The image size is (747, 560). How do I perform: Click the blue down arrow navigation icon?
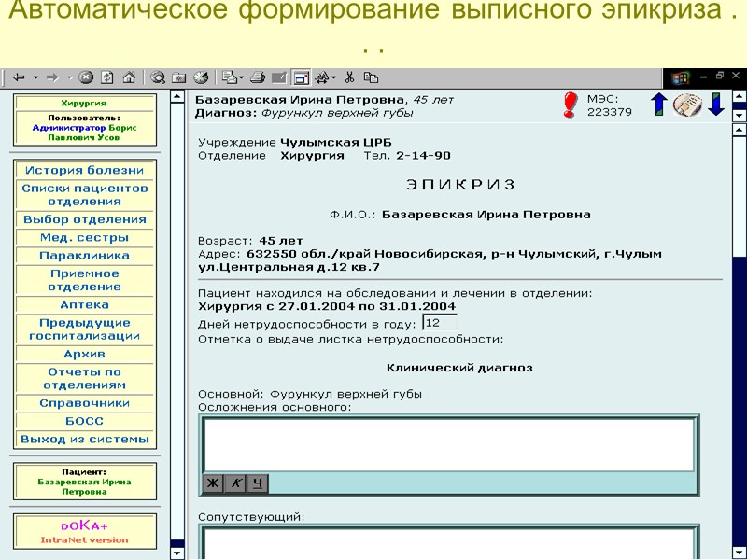[715, 105]
